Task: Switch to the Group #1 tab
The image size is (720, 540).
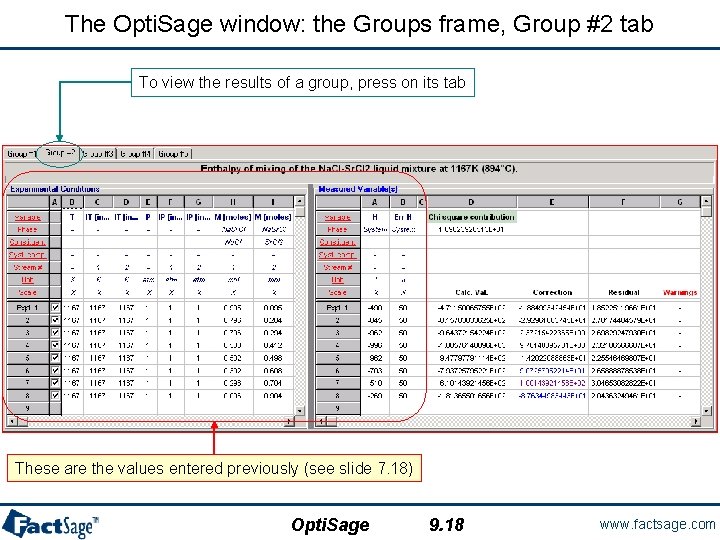Action: [21, 154]
